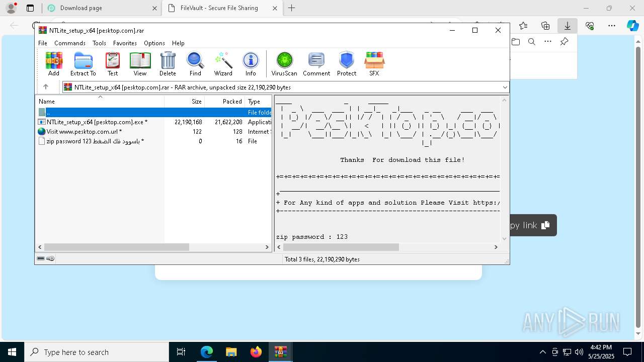Open more options in downloads panel
Screen dimensions: 644x362
point(548,42)
